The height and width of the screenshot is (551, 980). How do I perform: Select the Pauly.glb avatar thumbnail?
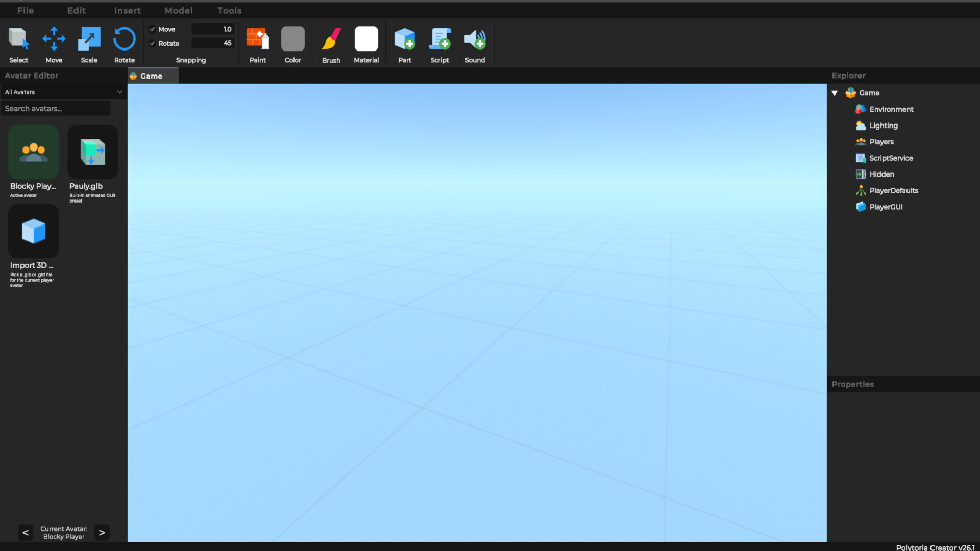(92, 152)
